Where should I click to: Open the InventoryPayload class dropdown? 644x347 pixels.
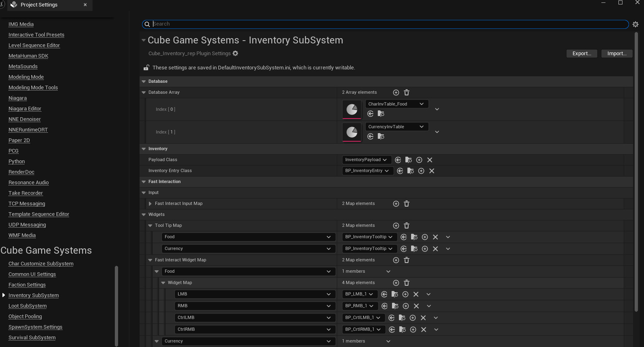point(367,160)
